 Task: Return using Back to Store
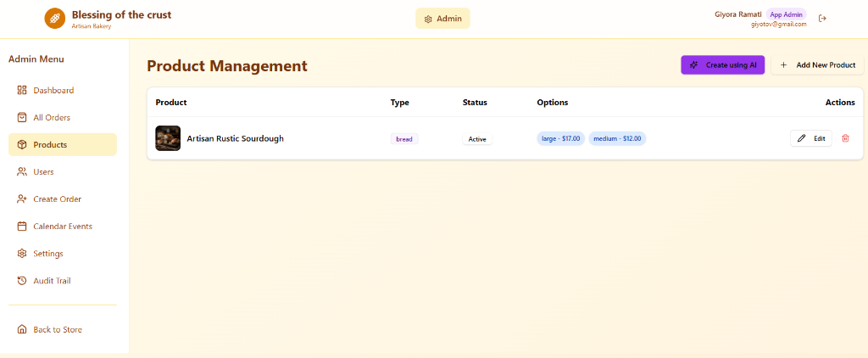63,330
